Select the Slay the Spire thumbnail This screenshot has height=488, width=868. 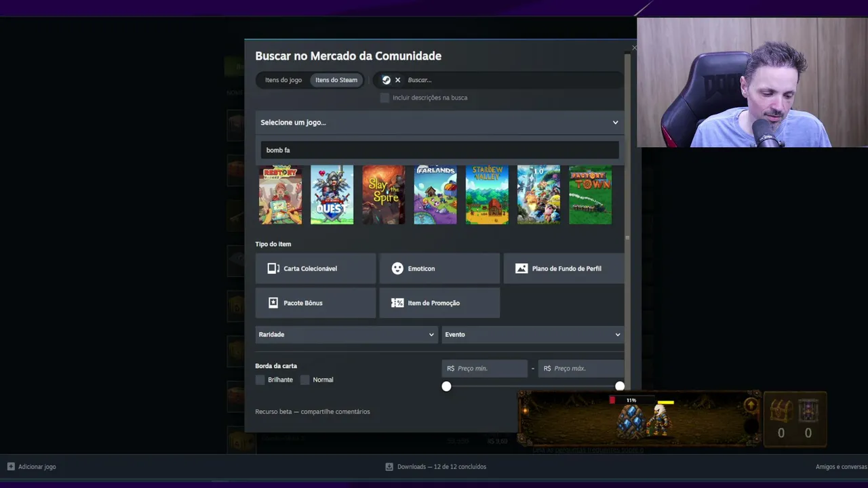coord(384,195)
